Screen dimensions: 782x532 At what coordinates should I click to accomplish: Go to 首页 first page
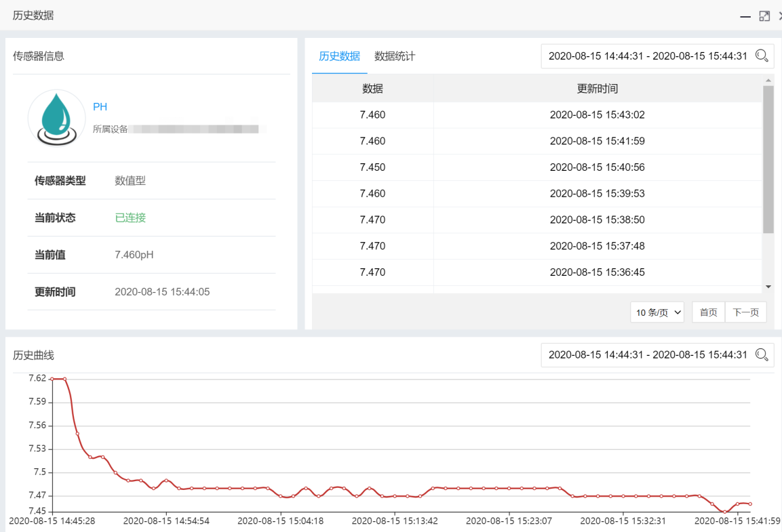pos(708,312)
